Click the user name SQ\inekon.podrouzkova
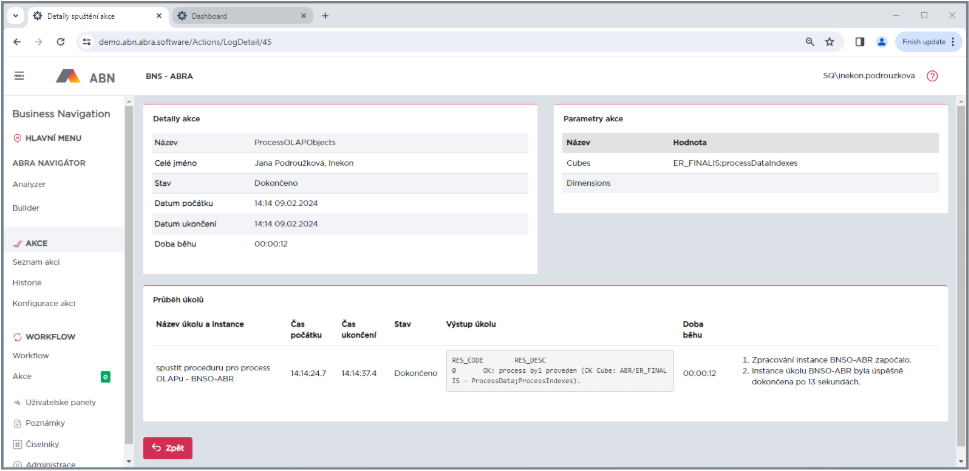This screenshot has height=471, width=969. coord(869,76)
